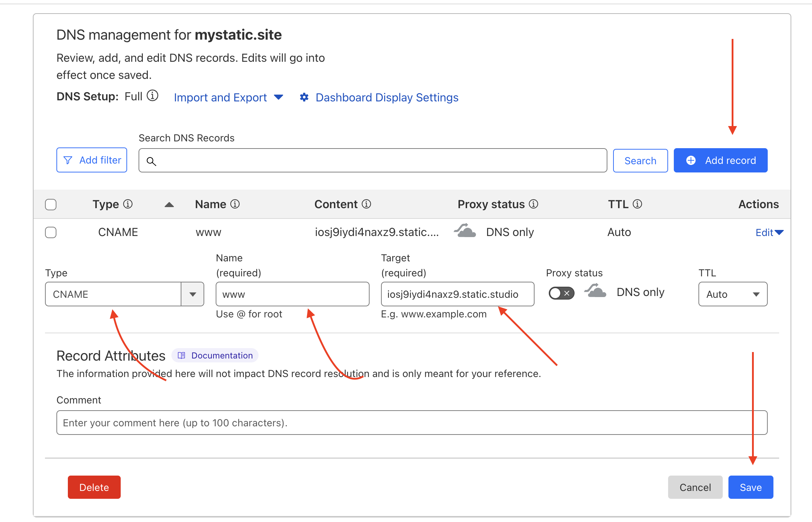Screen dimensions: 812x522
Task: Focus the Search DNS Records field
Action: click(x=373, y=161)
